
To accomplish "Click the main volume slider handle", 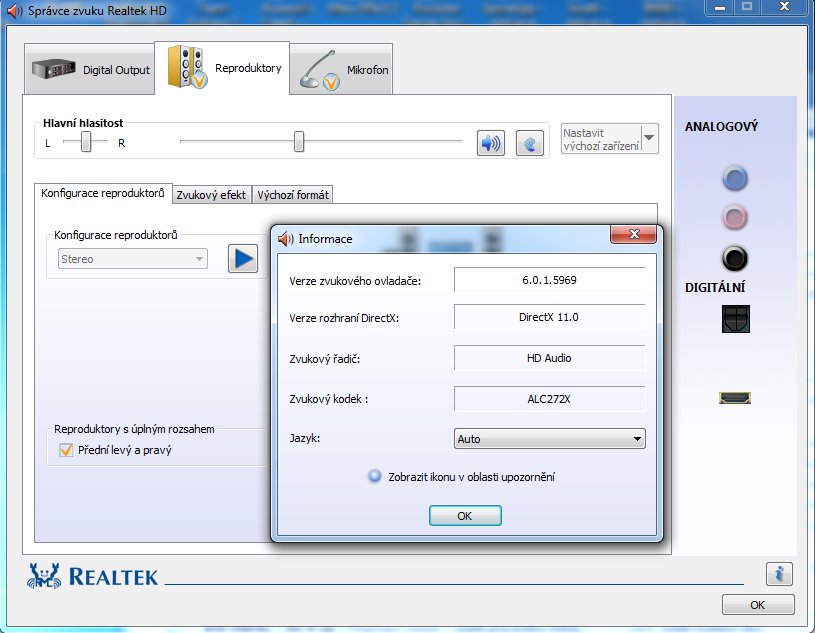I will [299, 143].
